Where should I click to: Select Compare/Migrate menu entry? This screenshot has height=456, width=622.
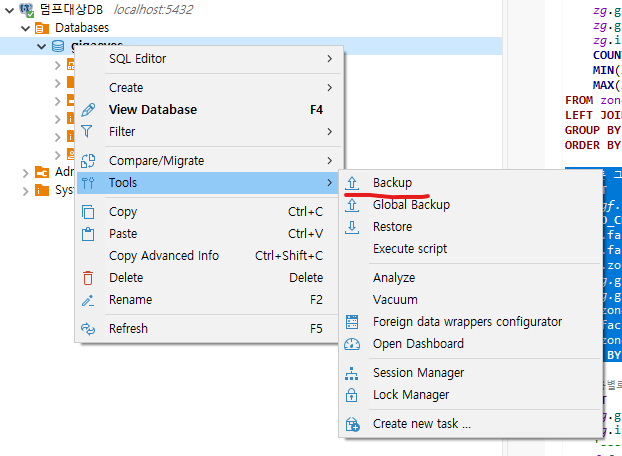(155, 161)
